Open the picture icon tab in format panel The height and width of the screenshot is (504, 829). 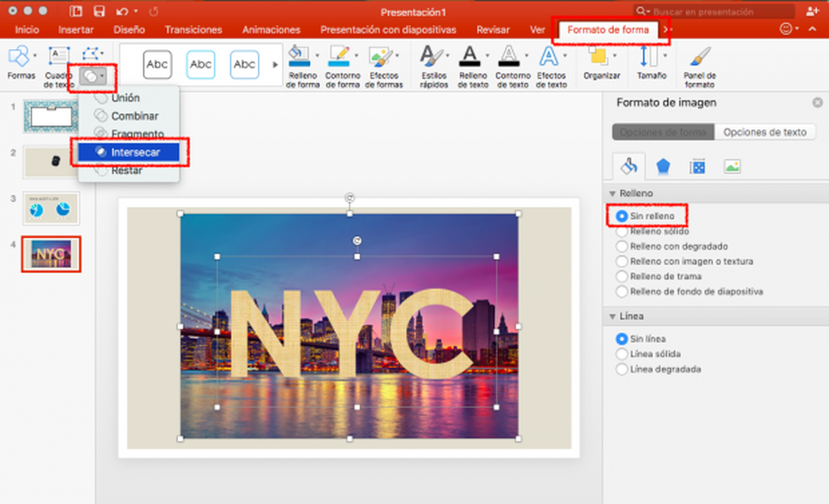click(732, 166)
